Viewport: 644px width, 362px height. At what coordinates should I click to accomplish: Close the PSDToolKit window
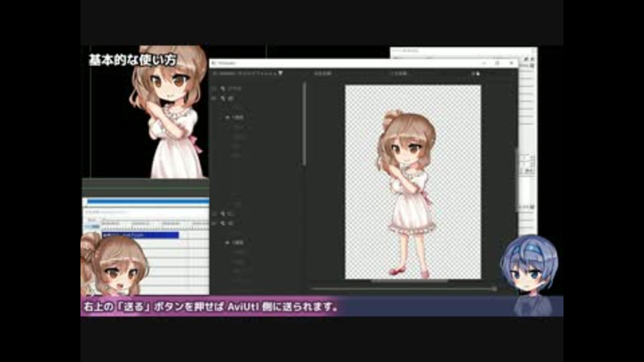pyautogui.click(x=511, y=63)
